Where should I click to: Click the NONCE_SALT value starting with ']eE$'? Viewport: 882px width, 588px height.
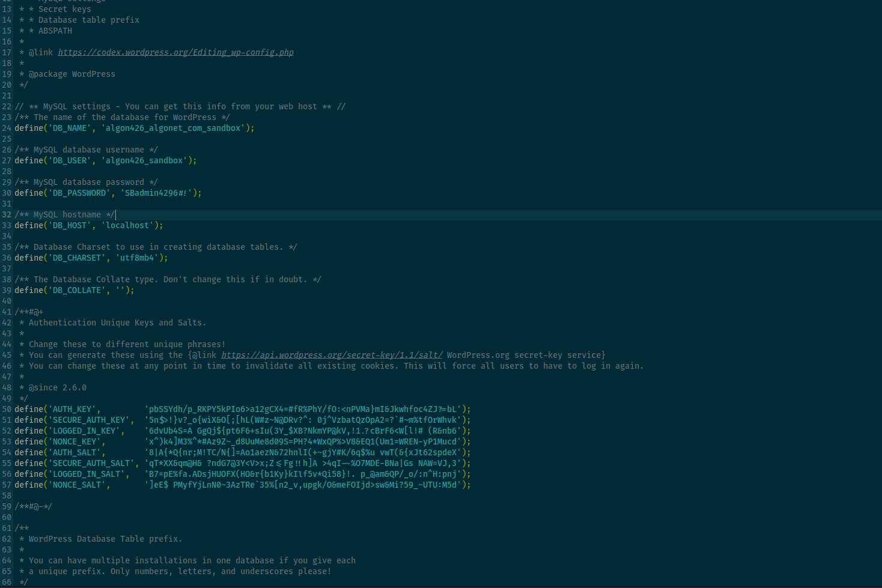click(x=303, y=485)
